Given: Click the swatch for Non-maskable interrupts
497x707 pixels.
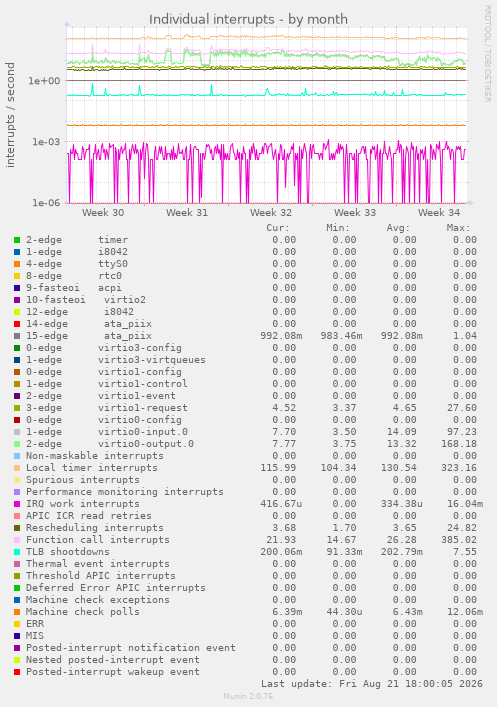Looking at the screenshot, I should (x=17, y=456).
